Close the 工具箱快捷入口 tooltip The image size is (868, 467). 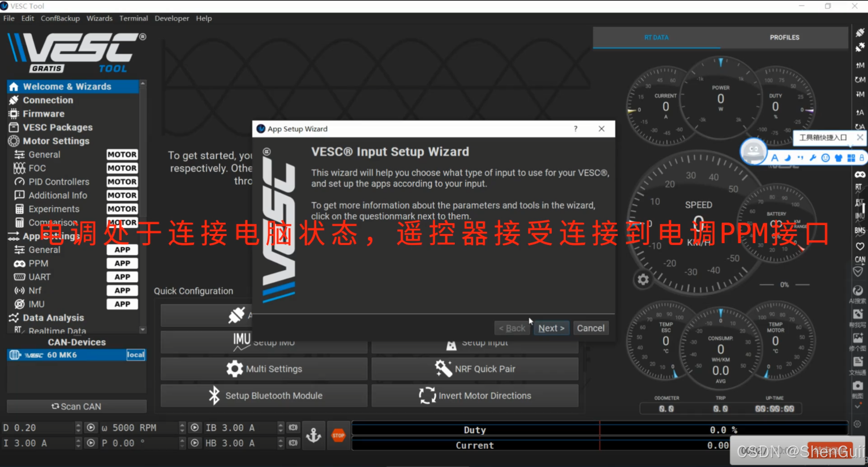click(860, 137)
